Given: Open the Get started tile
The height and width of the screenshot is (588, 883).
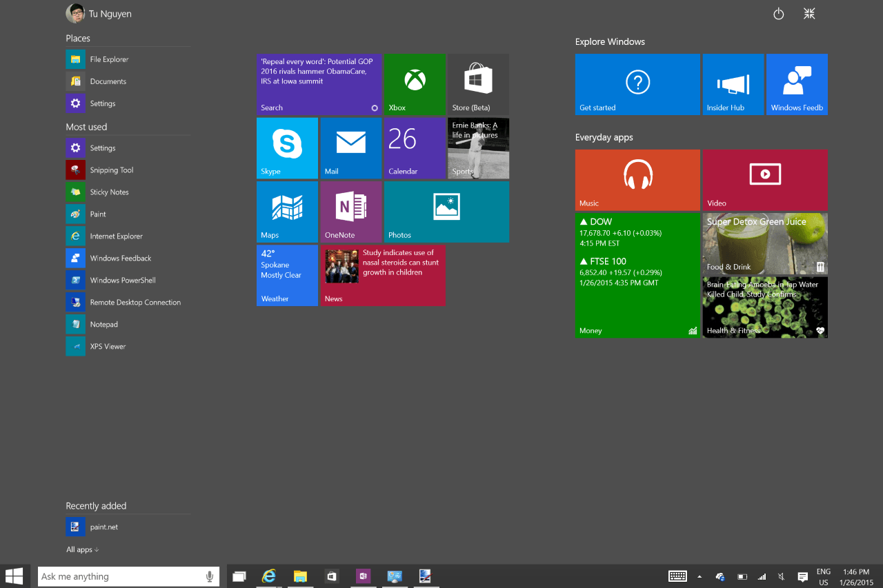Looking at the screenshot, I should click(x=637, y=84).
